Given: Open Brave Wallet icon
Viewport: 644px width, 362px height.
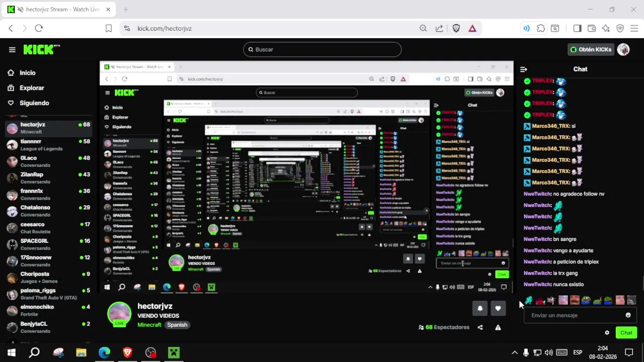Looking at the screenshot, I should tap(592, 29).
